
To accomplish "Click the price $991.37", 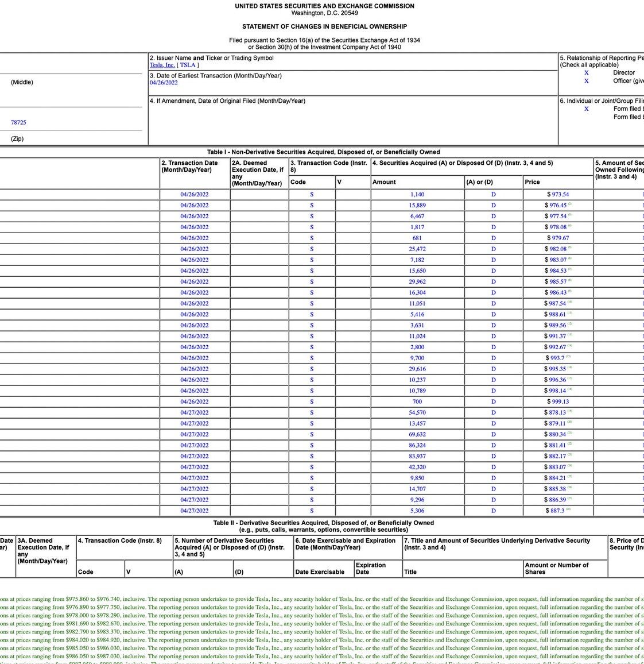I will pos(555,336).
